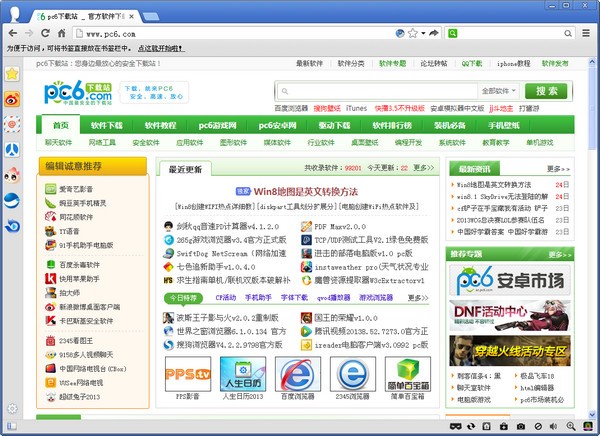Click the green 搜索 button

coord(546,91)
